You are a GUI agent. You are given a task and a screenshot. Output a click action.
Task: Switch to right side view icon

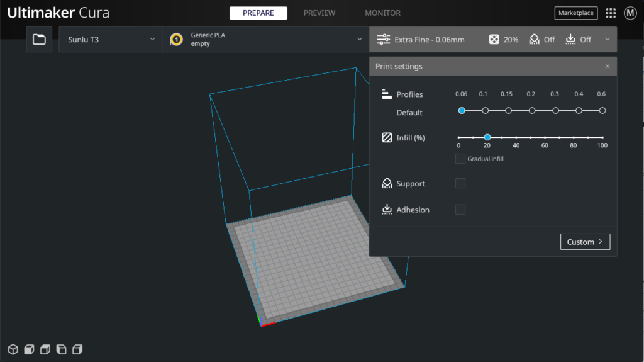[x=77, y=349]
